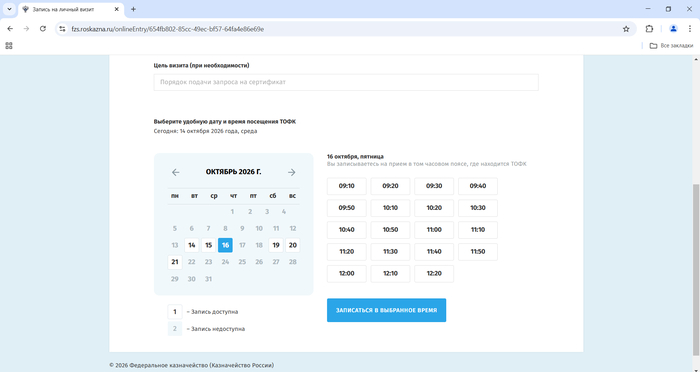
Task: Go to previous month in calendar
Action: click(x=175, y=172)
